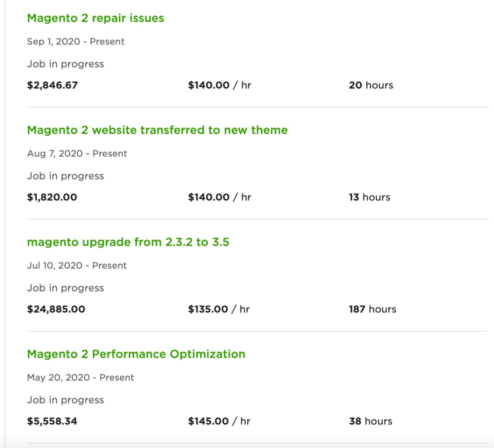Click 'Job in progress' under Performance Optimization job

[x=66, y=400]
